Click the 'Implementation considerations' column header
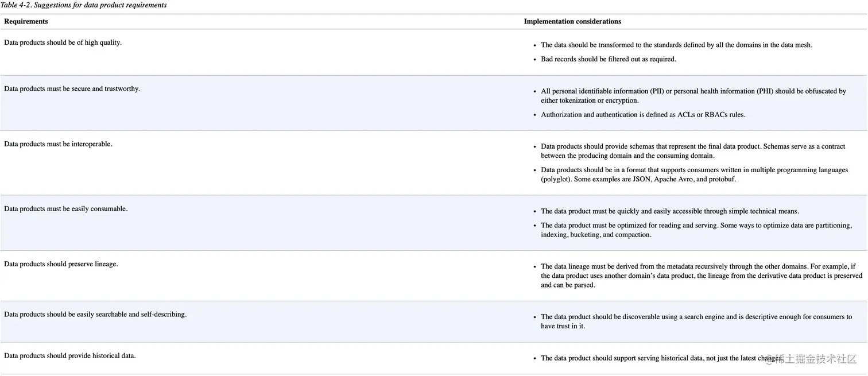This screenshot has height=376, width=868. (572, 21)
